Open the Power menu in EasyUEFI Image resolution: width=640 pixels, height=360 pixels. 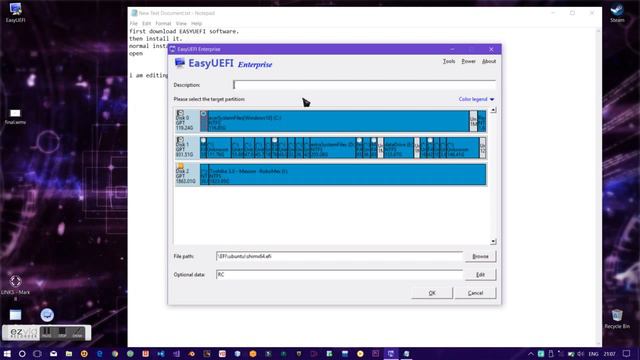point(468,61)
